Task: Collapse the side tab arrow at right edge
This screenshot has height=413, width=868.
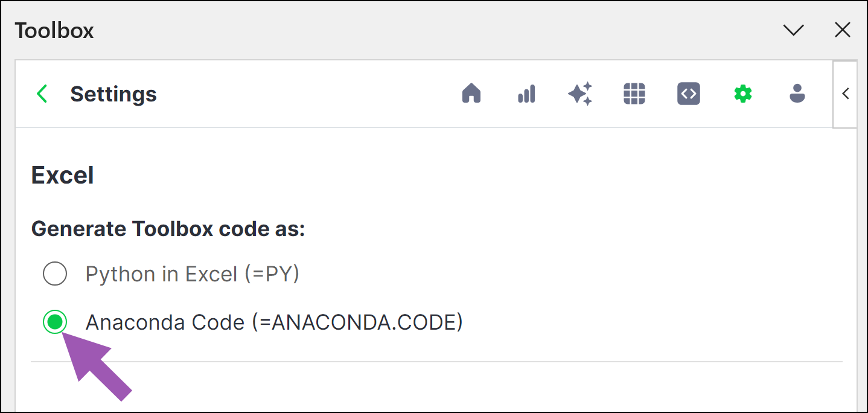Action: [x=846, y=94]
